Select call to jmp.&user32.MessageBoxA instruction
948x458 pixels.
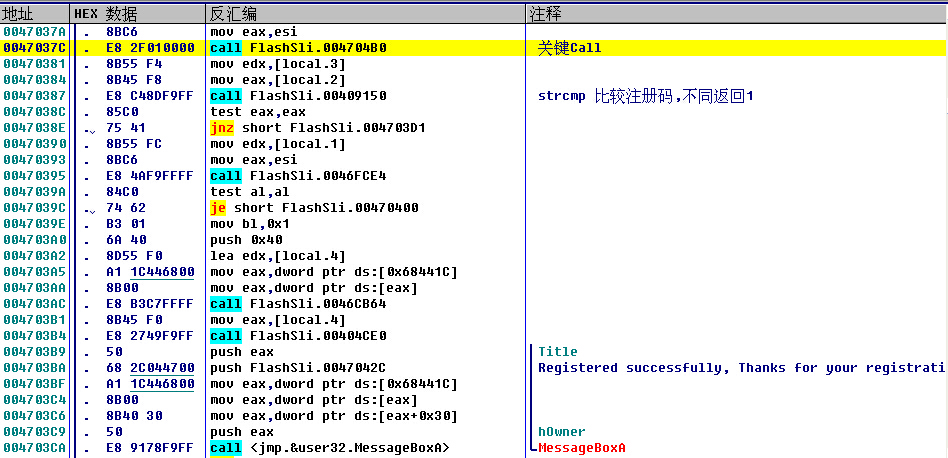point(329,448)
